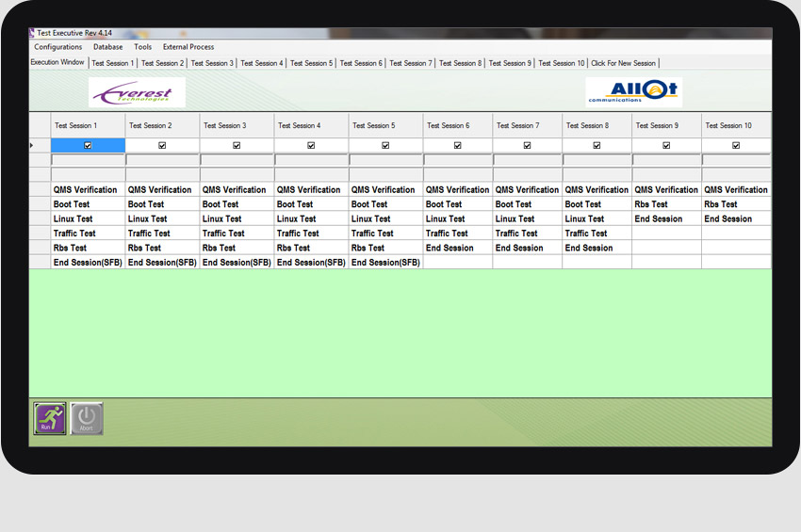The height and width of the screenshot is (532, 801).
Task: Switch to the Test Session 3 tab
Action: [x=212, y=63]
